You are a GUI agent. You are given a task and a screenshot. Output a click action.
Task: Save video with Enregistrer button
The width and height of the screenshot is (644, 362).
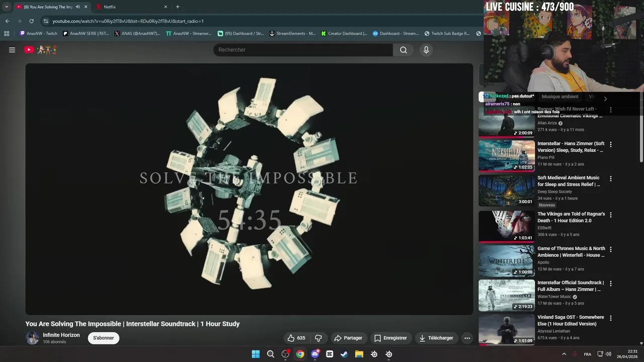click(390, 338)
